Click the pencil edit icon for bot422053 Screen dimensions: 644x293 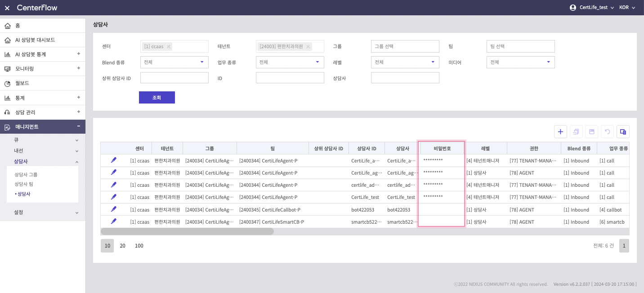pyautogui.click(x=113, y=209)
